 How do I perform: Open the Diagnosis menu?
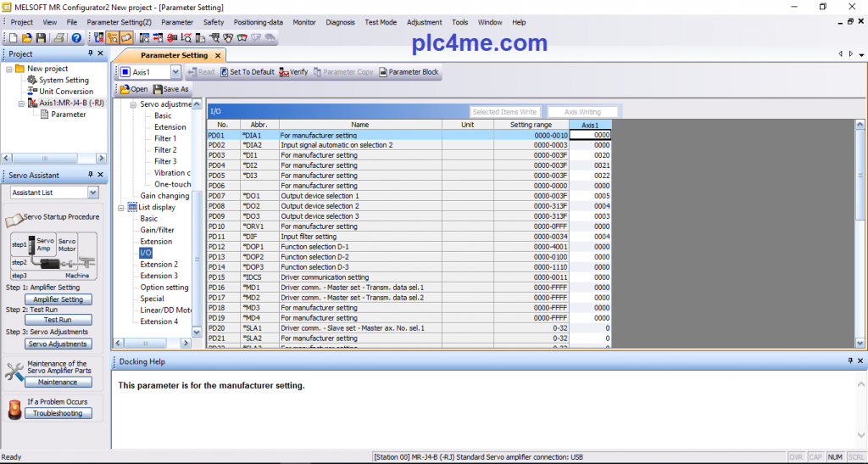click(340, 22)
